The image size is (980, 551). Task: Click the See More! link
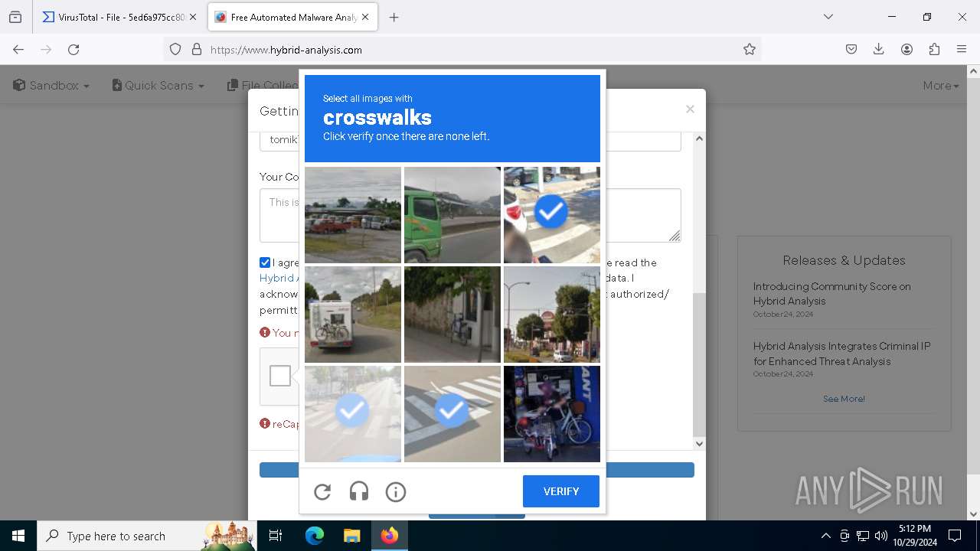pos(844,399)
